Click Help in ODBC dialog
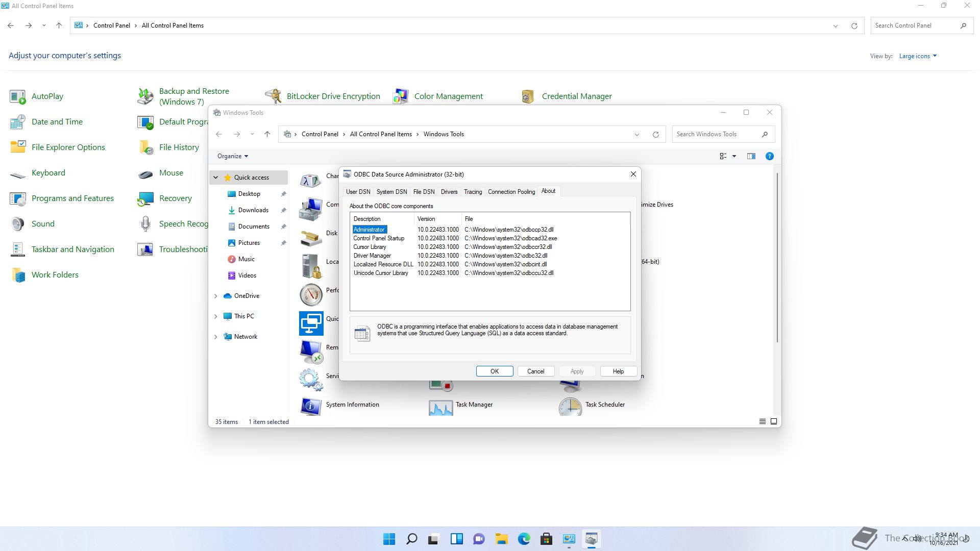 (618, 371)
